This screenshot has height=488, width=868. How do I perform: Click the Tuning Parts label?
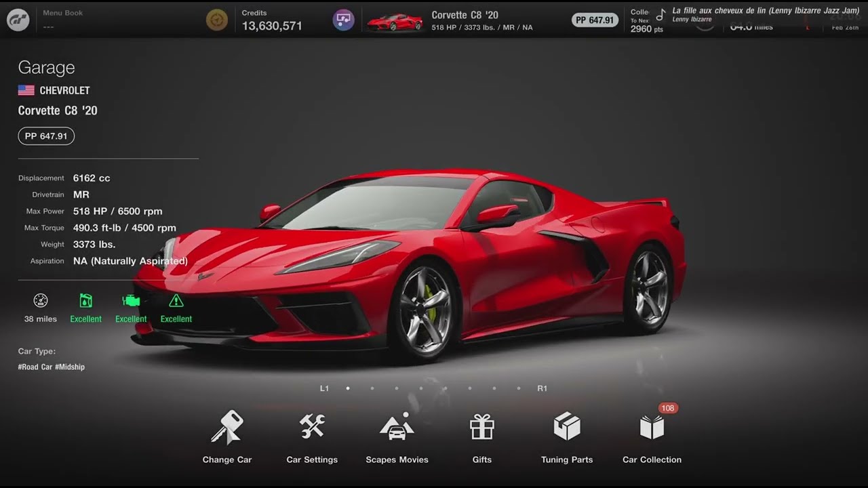567,460
